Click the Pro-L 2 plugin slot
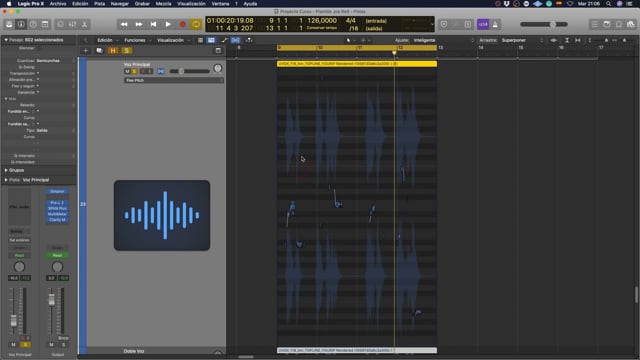Viewport: 640px width, 360px height. pos(57,202)
